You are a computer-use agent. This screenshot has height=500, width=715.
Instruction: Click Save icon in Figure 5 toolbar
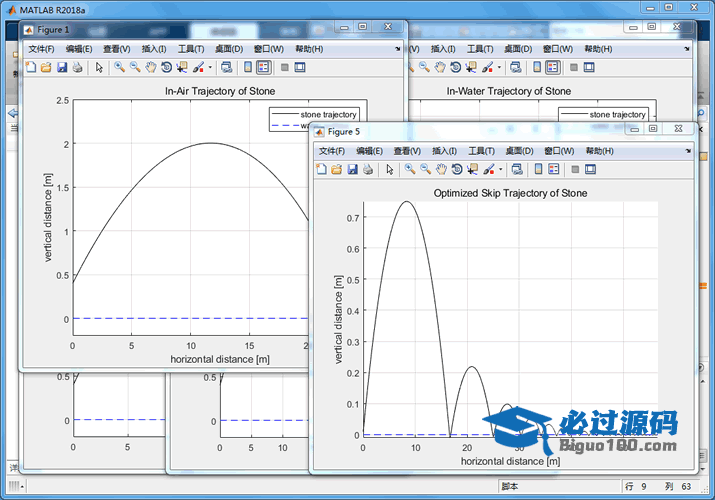click(x=352, y=170)
